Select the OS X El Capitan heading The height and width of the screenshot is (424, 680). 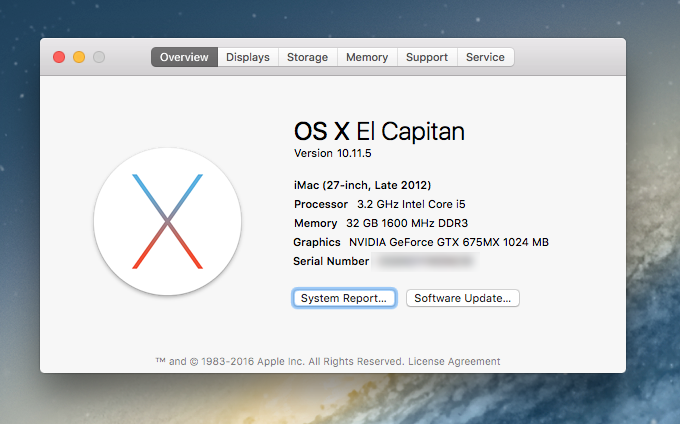click(379, 131)
